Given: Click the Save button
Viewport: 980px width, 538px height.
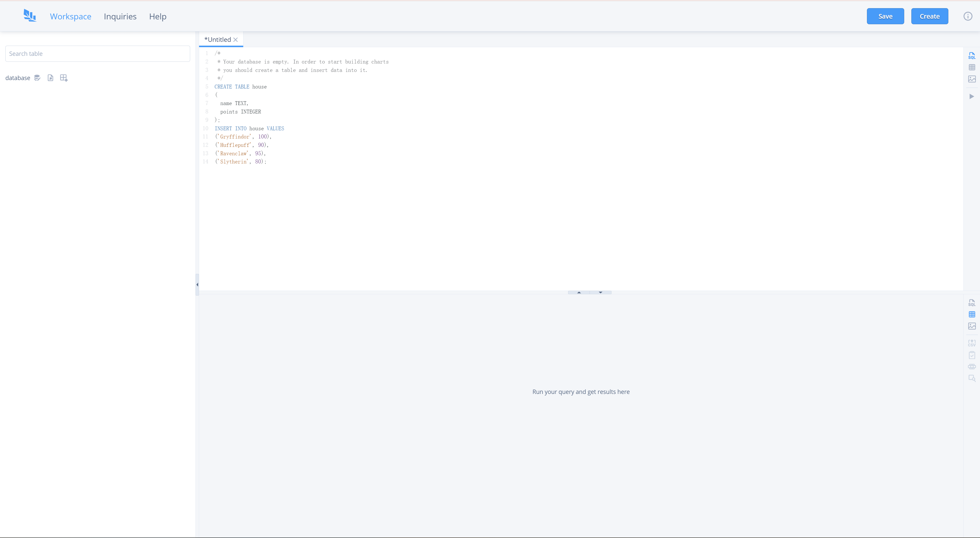Looking at the screenshot, I should click(x=885, y=16).
